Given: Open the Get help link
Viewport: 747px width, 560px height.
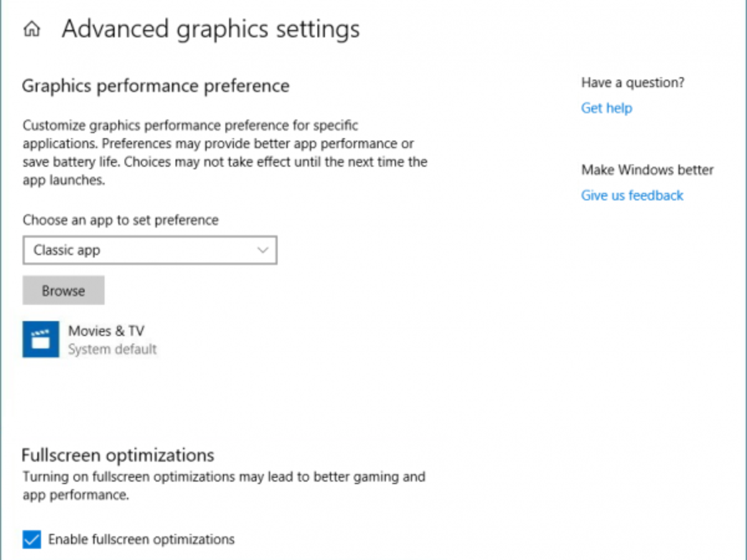Looking at the screenshot, I should 606,108.
